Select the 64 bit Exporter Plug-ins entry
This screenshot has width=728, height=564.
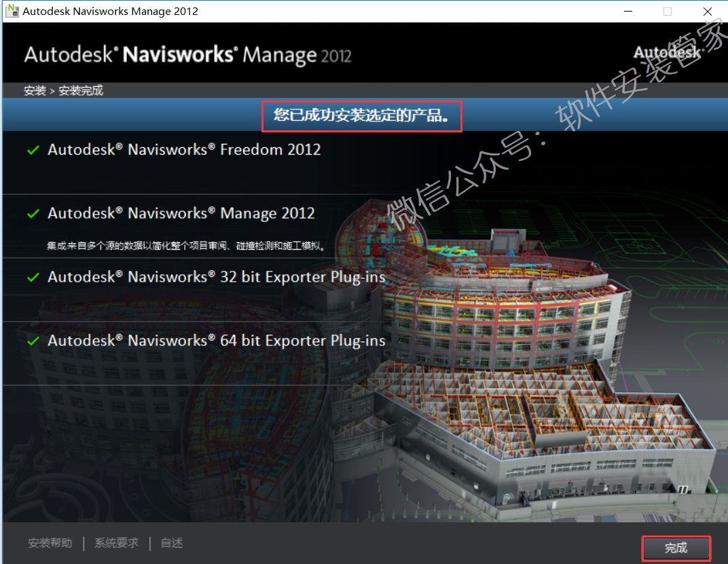click(216, 341)
